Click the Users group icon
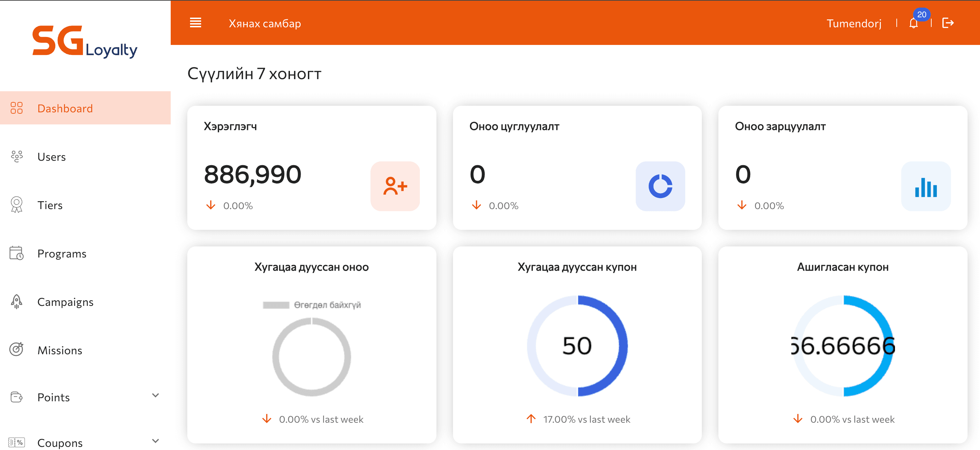Image resolution: width=980 pixels, height=450 pixels. pos(16,156)
